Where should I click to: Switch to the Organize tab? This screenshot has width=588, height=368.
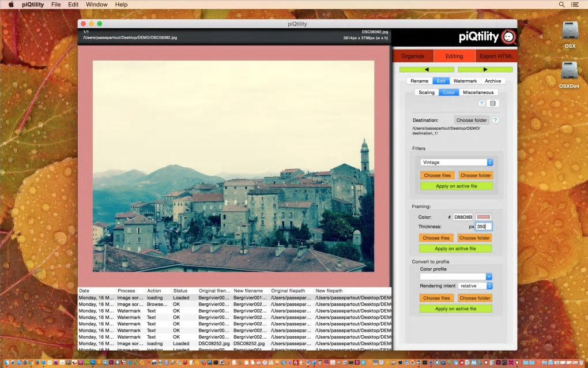413,56
